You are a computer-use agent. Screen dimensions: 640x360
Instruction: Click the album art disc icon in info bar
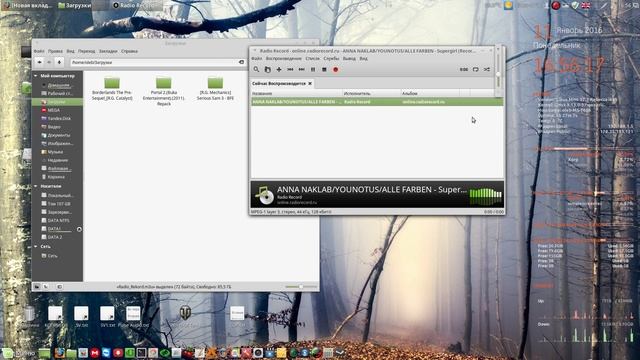pyautogui.click(x=264, y=195)
